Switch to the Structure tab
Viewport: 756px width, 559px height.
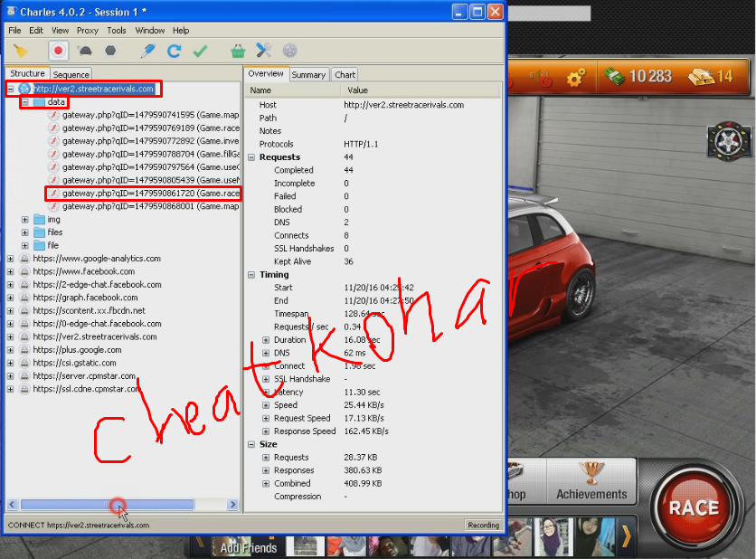(27, 73)
